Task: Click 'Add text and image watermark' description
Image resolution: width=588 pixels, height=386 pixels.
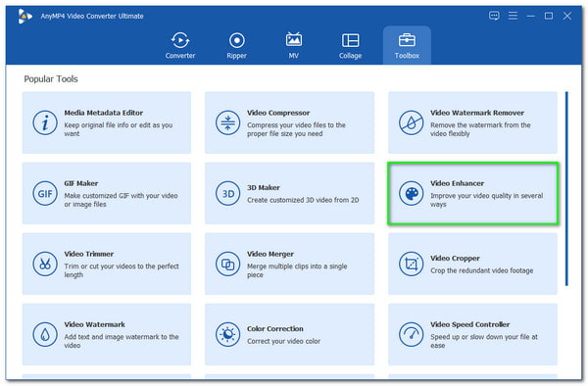Action: pyautogui.click(x=122, y=341)
